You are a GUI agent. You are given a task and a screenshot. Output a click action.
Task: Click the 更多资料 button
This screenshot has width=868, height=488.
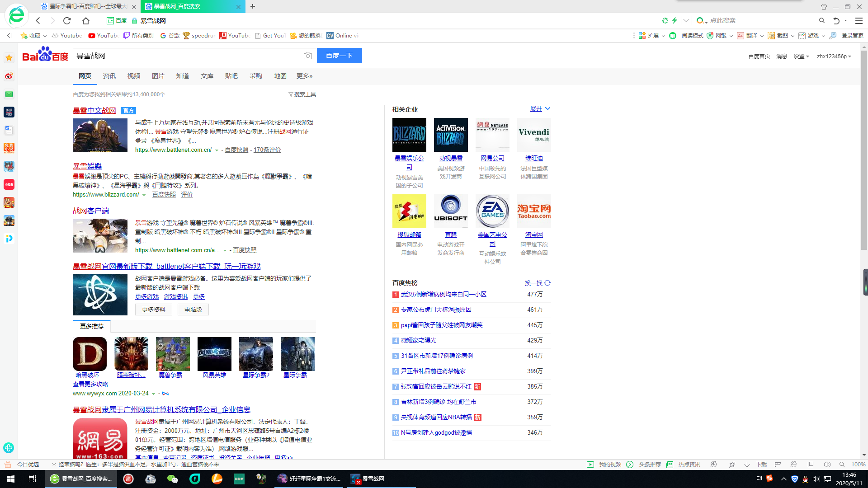click(x=154, y=310)
